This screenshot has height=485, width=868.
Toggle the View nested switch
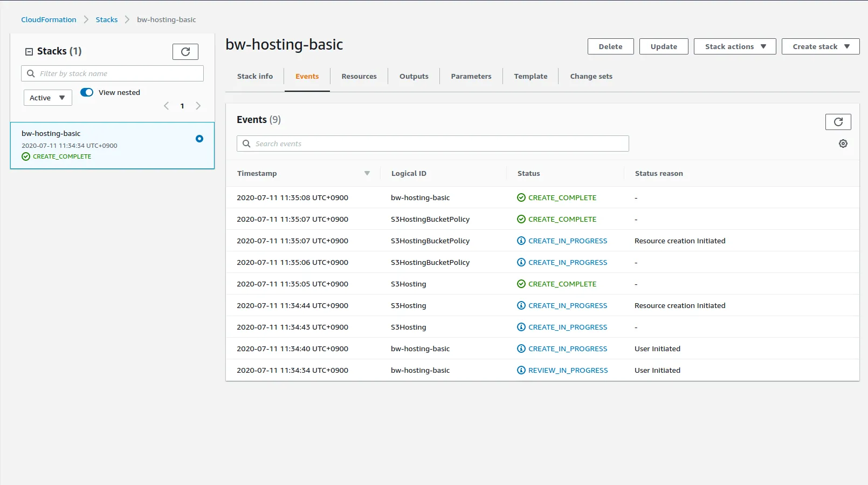pos(87,92)
